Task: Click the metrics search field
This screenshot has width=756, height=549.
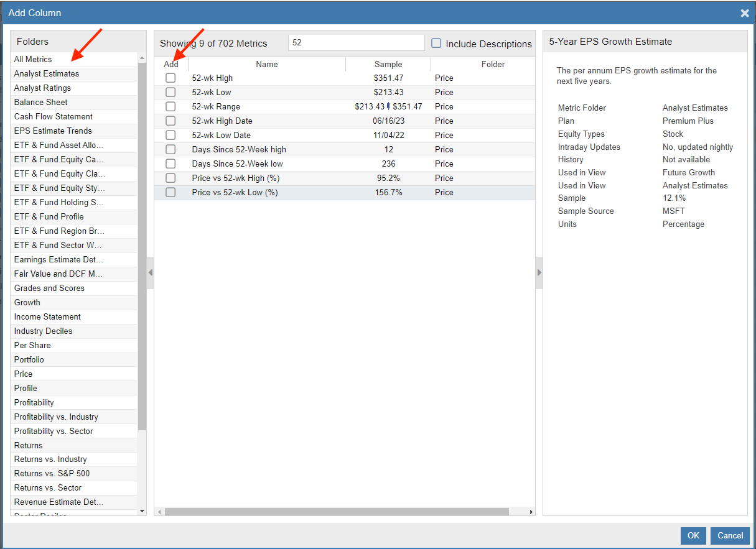Action: point(356,43)
